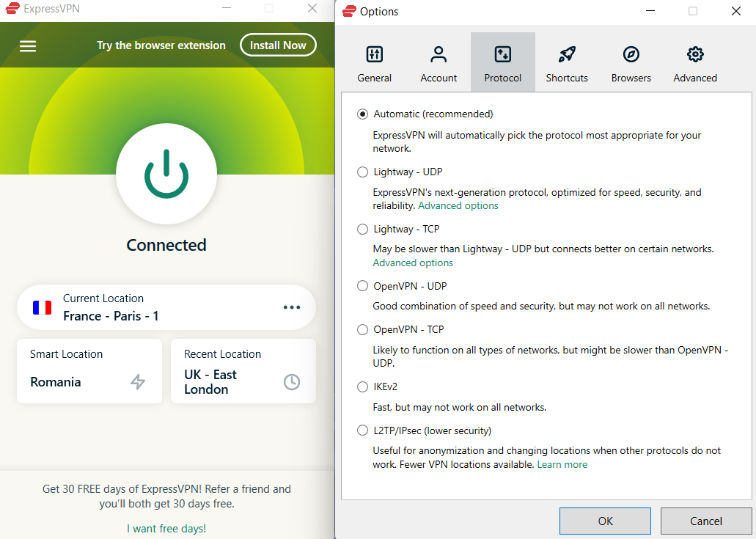Open Advanced options link under Lightway - UDP
756x539 pixels.
tap(458, 206)
